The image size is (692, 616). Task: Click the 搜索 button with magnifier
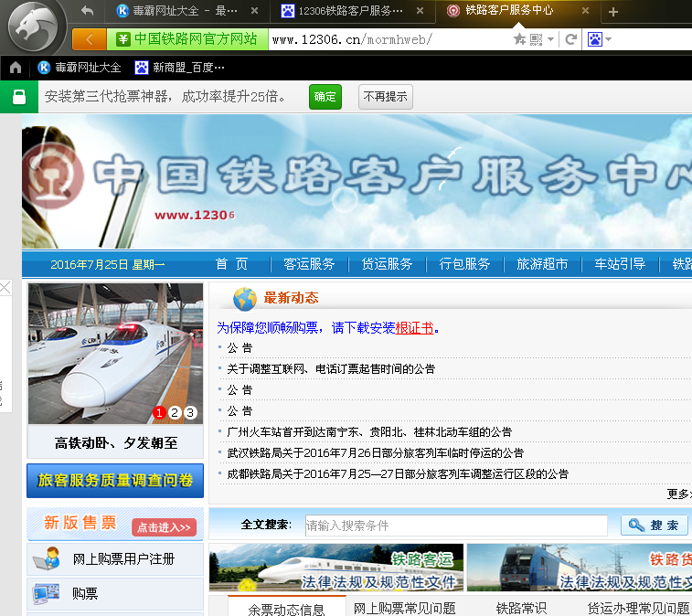654,526
